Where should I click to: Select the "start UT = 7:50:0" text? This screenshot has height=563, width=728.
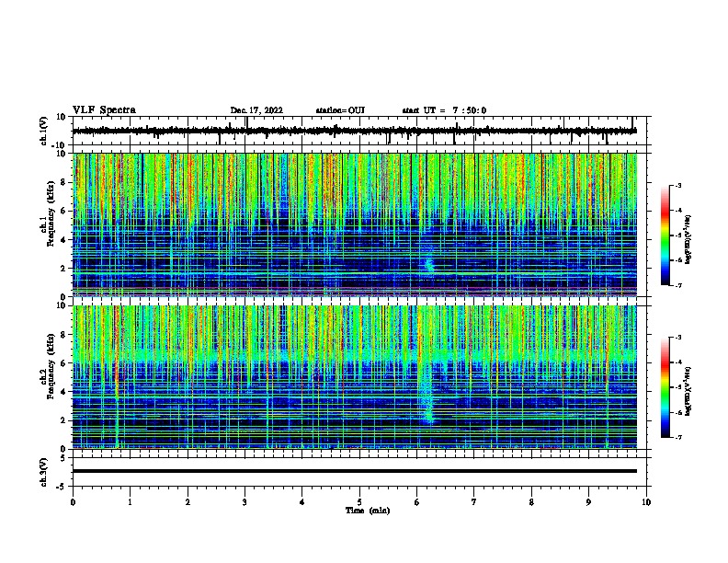pos(444,110)
